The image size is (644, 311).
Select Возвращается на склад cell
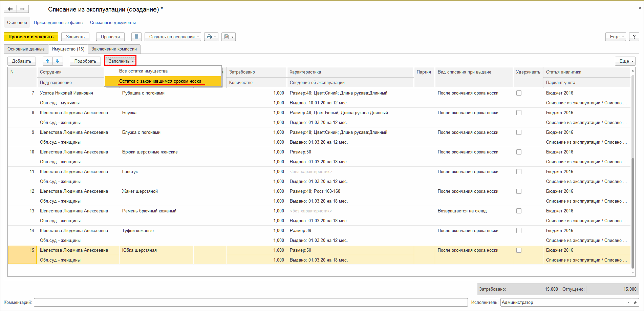pyautogui.click(x=474, y=211)
